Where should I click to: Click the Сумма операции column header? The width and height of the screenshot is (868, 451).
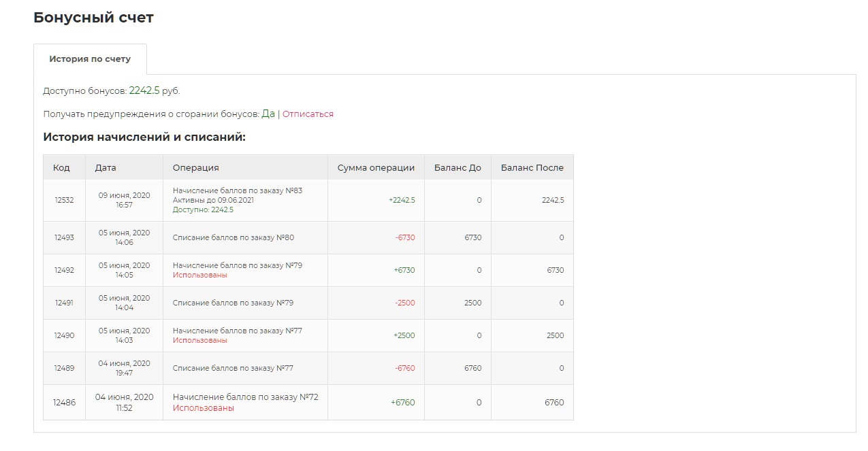[x=376, y=167]
